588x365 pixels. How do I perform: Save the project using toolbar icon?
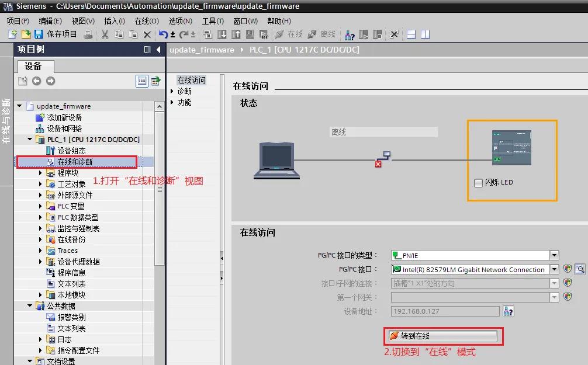click(x=40, y=34)
